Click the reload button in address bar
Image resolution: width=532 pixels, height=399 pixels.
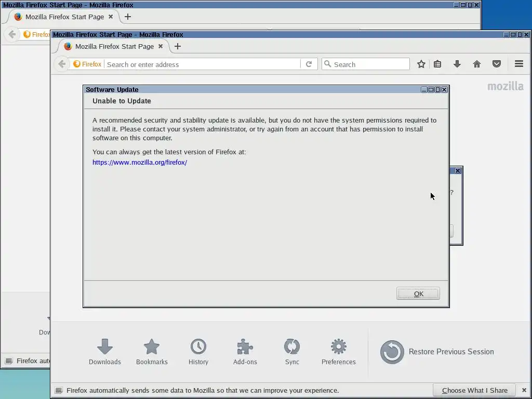(x=309, y=64)
